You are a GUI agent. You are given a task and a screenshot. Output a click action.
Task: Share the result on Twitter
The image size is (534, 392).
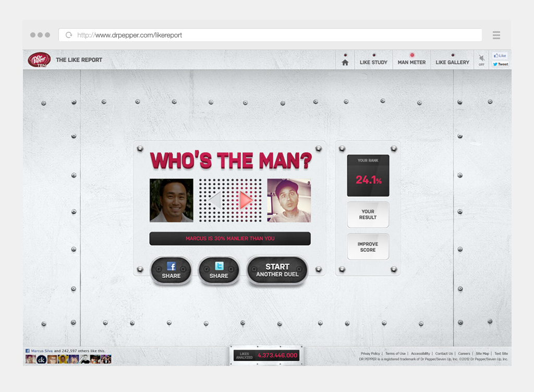pyautogui.click(x=219, y=271)
